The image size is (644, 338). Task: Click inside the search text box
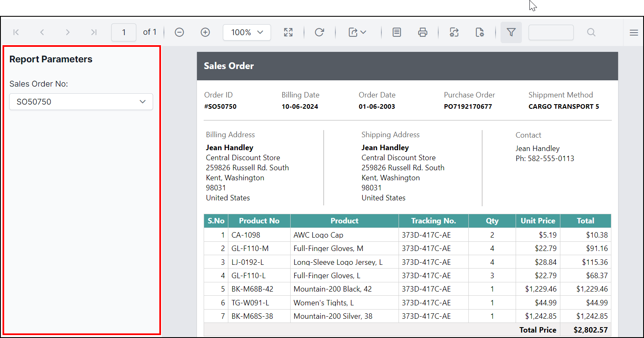pos(551,32)
